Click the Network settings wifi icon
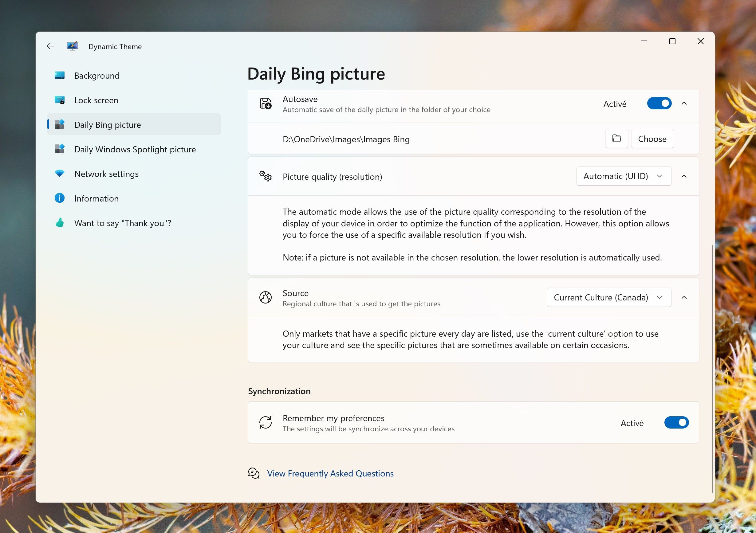The width and height of the screenshot is (756, 533). click(60, 174)
